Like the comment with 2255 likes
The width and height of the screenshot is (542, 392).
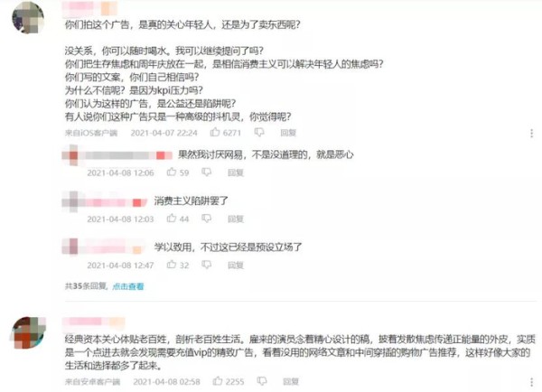(x=218, y=381)
